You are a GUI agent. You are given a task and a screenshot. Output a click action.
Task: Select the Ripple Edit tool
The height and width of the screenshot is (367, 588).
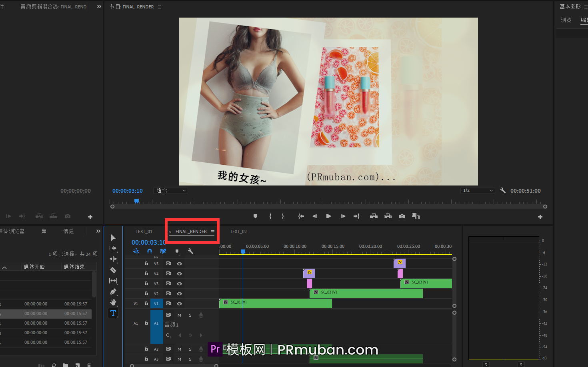(113, 259)
